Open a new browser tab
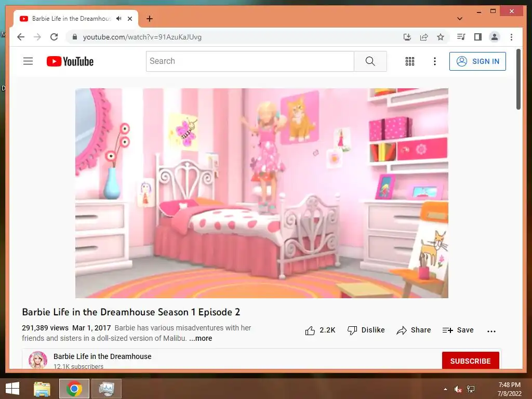Screen dimensions: 532x399 [150, 19]
